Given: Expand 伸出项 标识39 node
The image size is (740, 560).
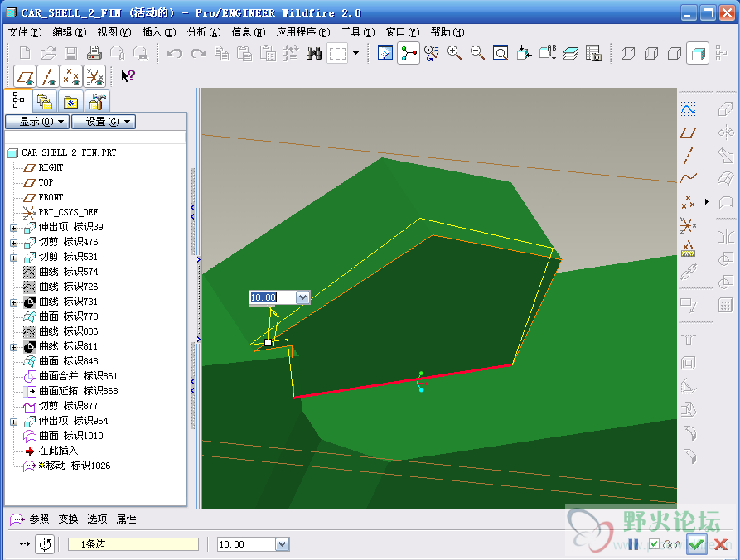Looking at the screenshot, I should pos(14,228).
